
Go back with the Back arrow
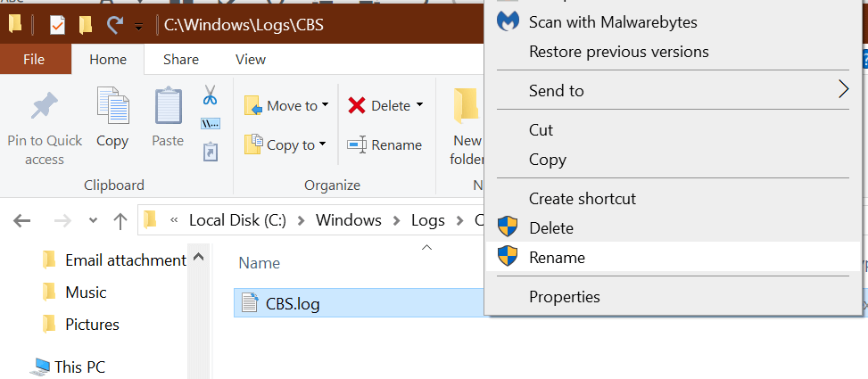[21, 221]
